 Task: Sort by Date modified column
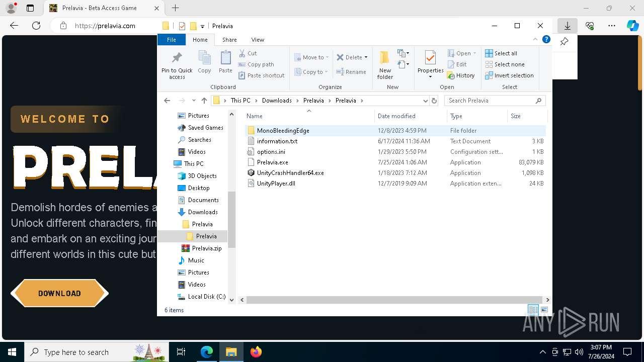(411, 116)
